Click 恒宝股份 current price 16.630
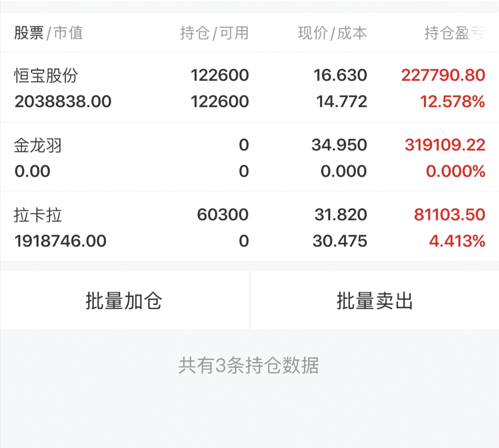Screen dimensions: 499x448 pos(340,75)
